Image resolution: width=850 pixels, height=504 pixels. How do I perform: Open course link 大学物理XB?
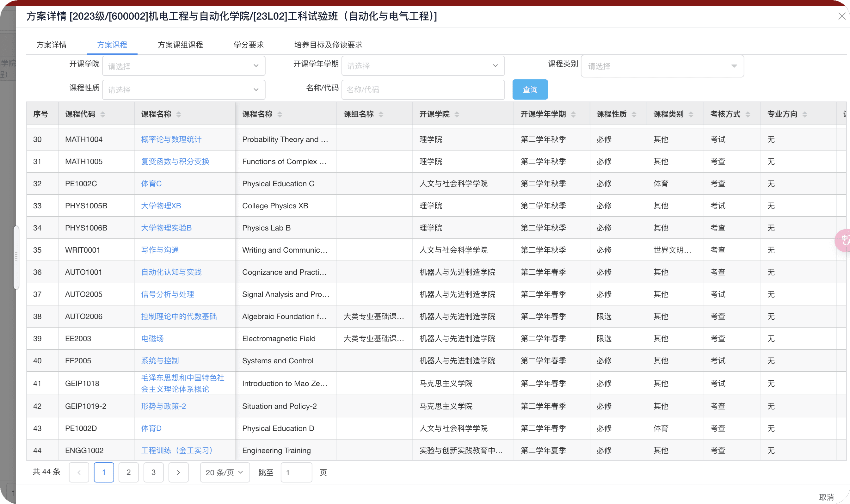(161, 206)
